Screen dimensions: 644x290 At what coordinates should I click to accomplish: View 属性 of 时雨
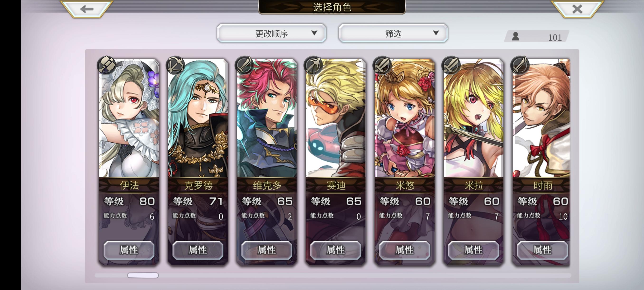[542, 250]
